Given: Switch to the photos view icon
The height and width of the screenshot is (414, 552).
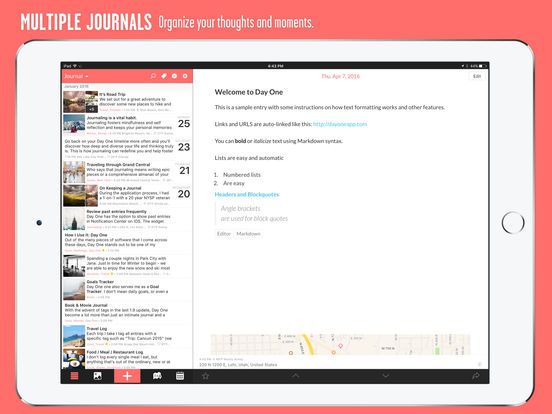Looking at the screenshot, I should (x=98, y=376).
